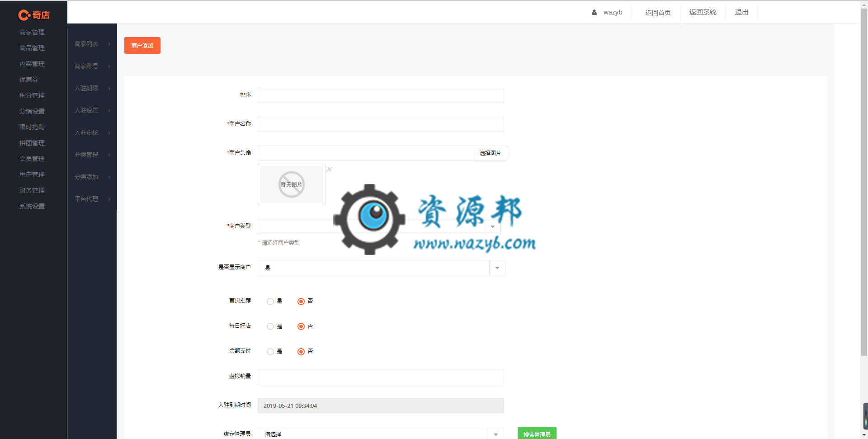
Task: Click the 商户添加 button
Action: click(142, 46)
